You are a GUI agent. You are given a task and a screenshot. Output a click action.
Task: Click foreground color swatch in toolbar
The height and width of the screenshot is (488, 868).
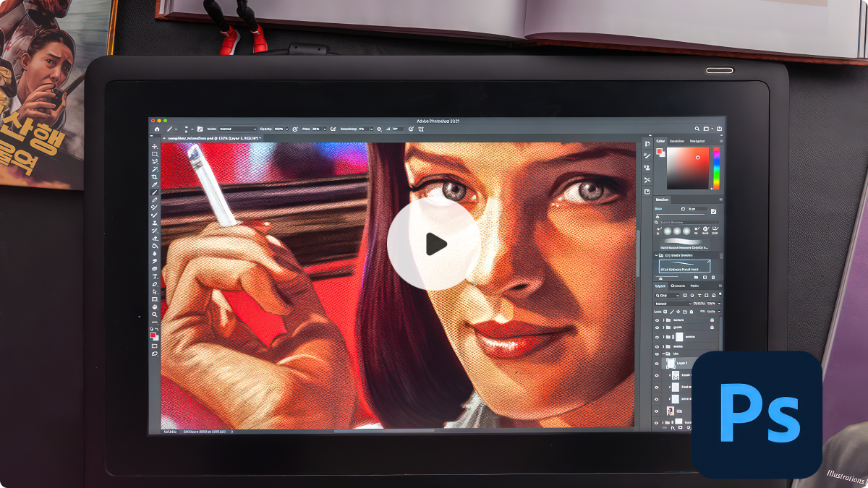click(x=153, y=335)
